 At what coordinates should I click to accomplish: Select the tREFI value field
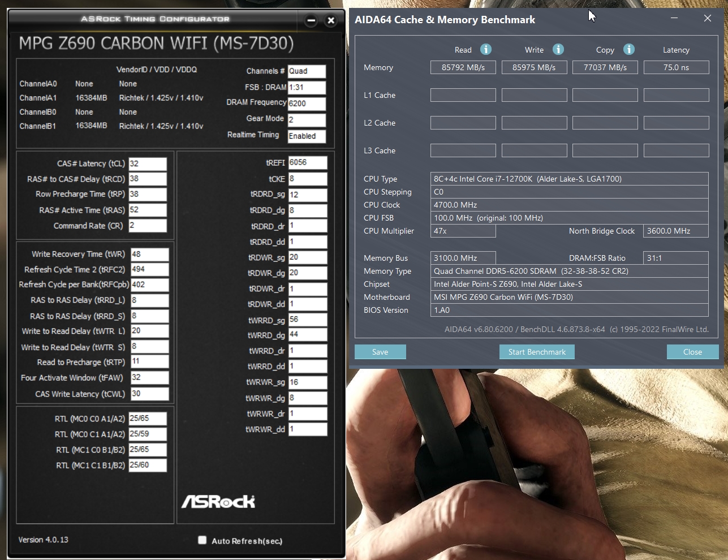pos(308,163)
